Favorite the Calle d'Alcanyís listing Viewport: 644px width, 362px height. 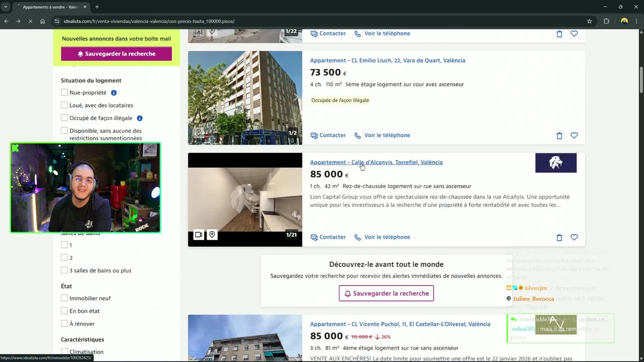click(574, 237)
